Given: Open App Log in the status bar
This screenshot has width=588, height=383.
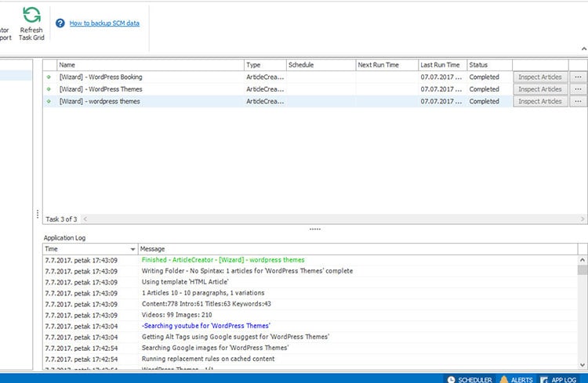Looking at the screenshot, I should 557,379.
